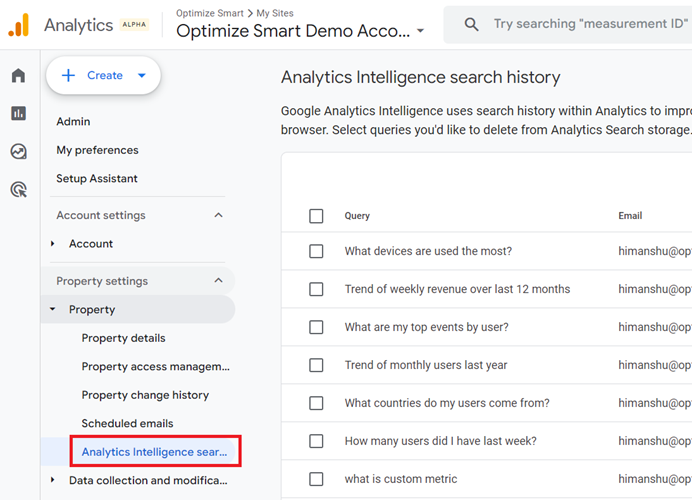Open the Create dropdown arrow
The width and height of the screenshot is (692, 500).
click(x=142, y=75)
